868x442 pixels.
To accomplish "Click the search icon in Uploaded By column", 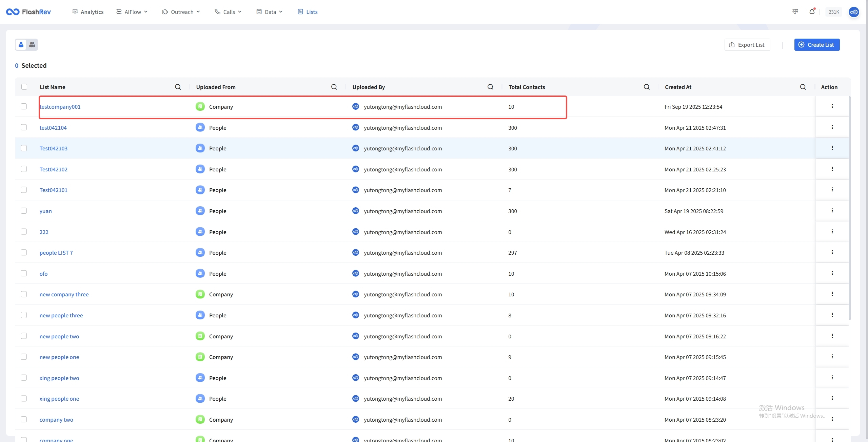I will [x=490, y=87].
